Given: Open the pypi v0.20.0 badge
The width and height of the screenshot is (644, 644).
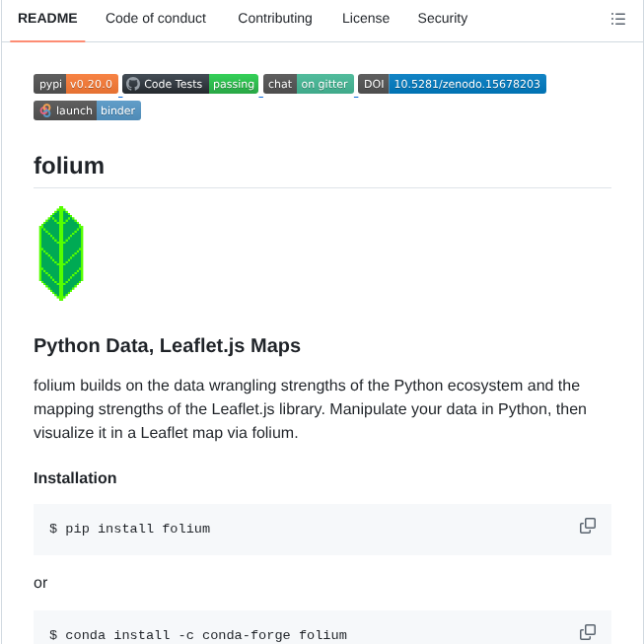Looking at the screenshot, I should (x=76, y=84).
